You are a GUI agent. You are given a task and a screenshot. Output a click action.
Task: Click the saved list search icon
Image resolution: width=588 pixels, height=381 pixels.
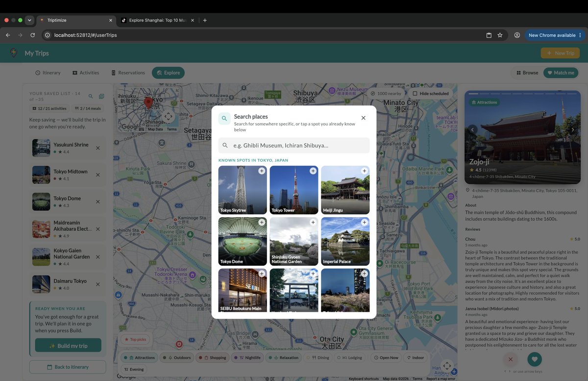(91, 97)
